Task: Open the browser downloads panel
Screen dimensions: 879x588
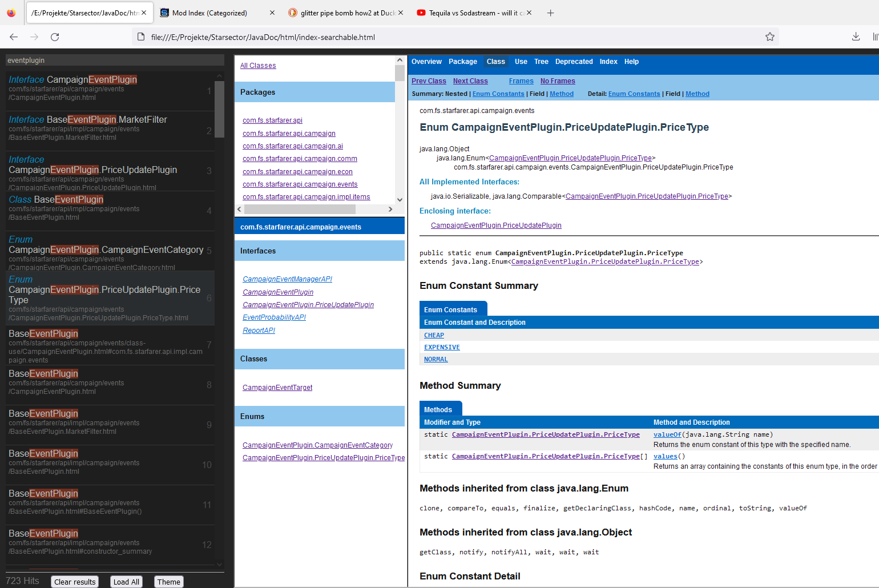Action: (x=856, y=37)
